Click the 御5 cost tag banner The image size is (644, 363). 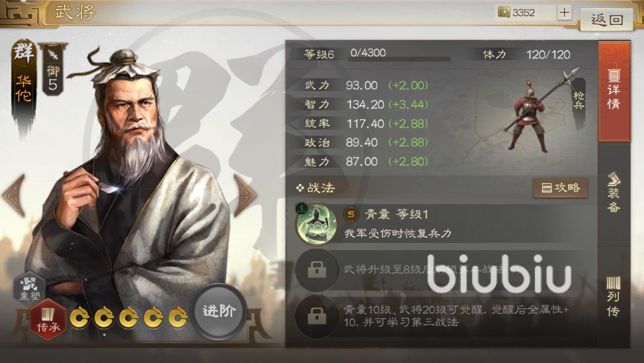(52, 69)
